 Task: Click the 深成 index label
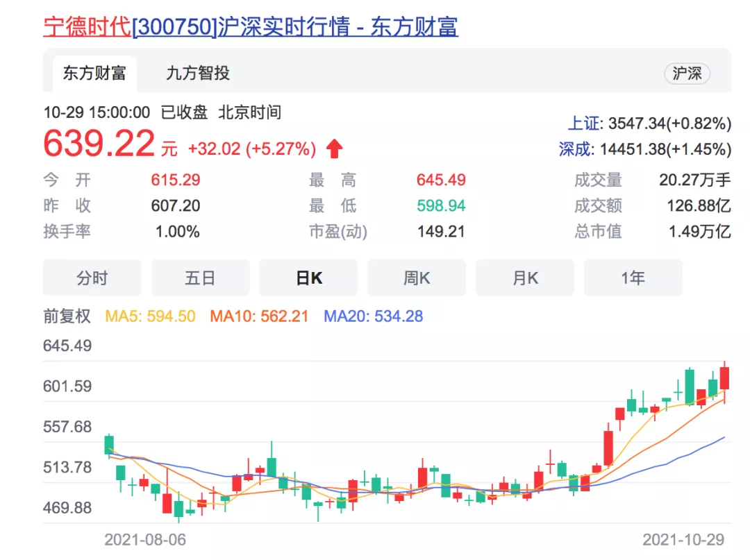pos(576,149)
